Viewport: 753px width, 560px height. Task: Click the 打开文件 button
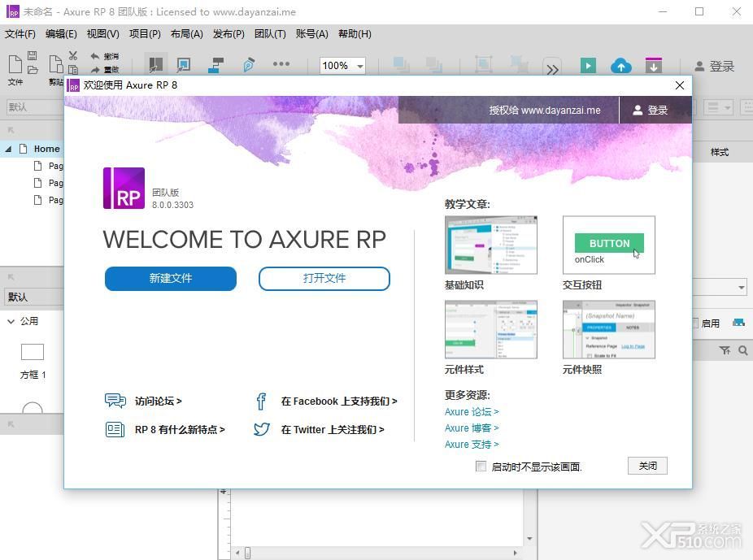[x=324, y=278]
